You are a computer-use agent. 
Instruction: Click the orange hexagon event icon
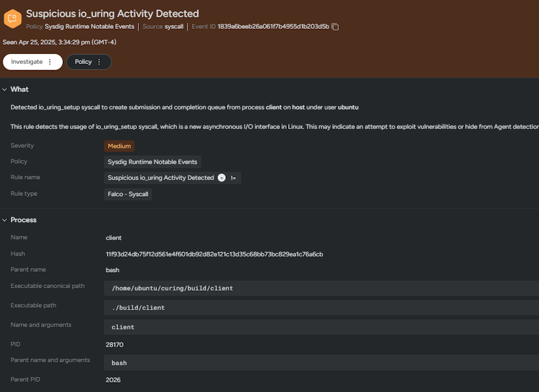[x=13, y=19]
